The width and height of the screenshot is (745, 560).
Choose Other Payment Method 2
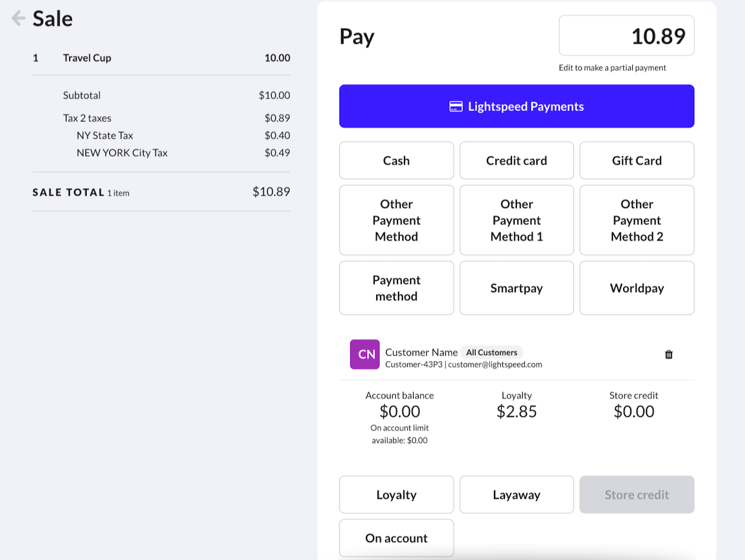(636, 220)
